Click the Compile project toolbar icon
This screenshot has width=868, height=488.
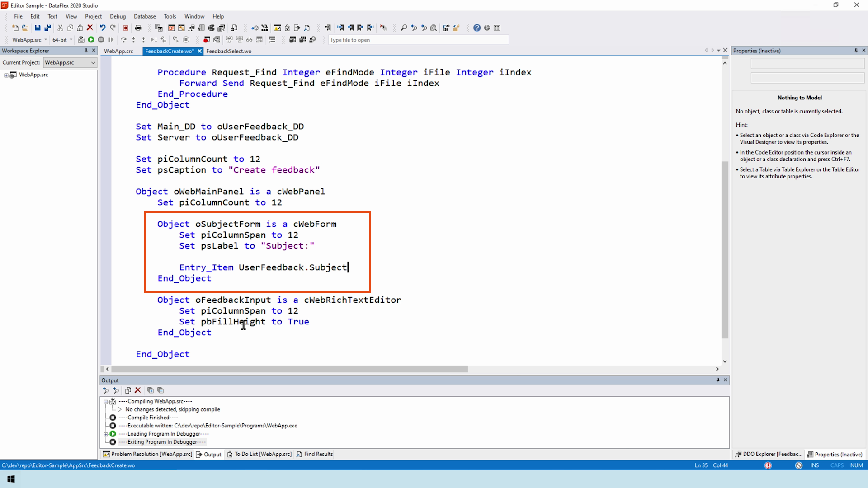[x=81, y=40]
